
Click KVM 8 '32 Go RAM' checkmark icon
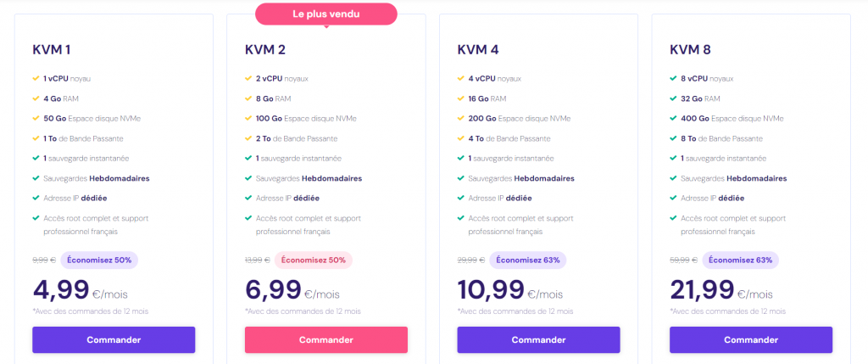pyautogui.click(x=673, y=98)
